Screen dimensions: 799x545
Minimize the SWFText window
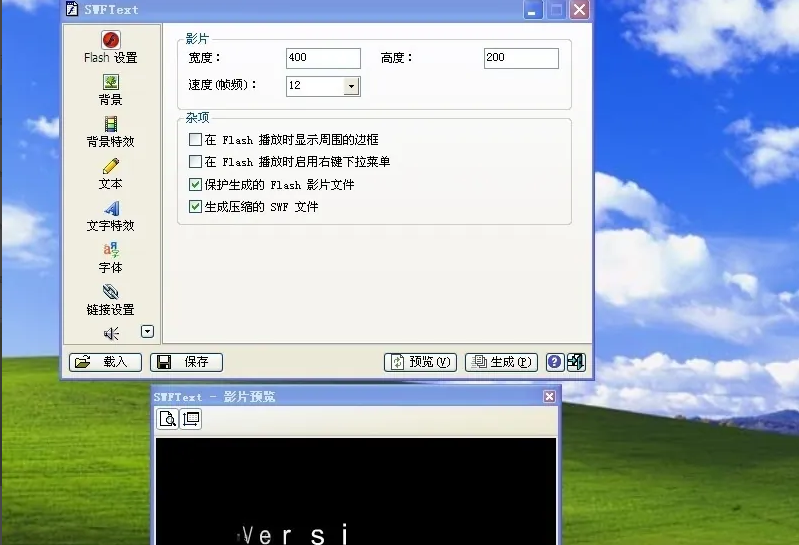tap(532, 10)
